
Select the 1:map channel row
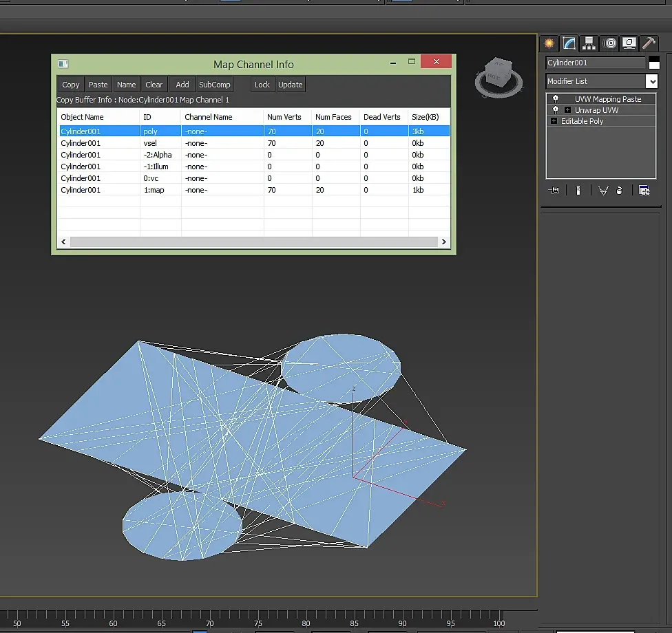tap(254, 190)
